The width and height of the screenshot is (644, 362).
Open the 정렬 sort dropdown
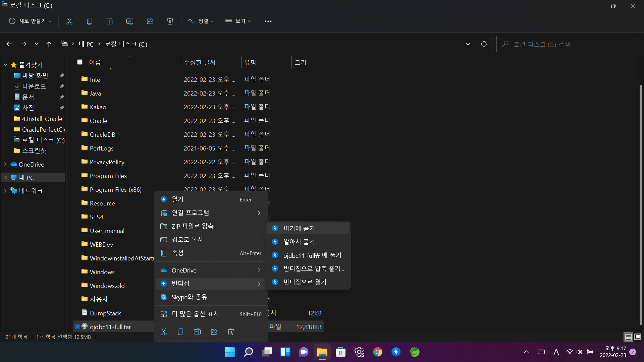[x=201, y=21]
